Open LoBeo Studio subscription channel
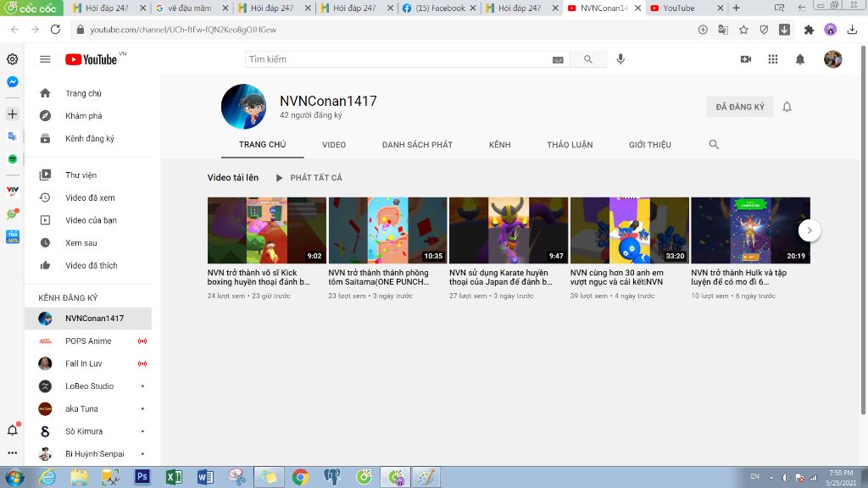 click(x=88, y=386)
